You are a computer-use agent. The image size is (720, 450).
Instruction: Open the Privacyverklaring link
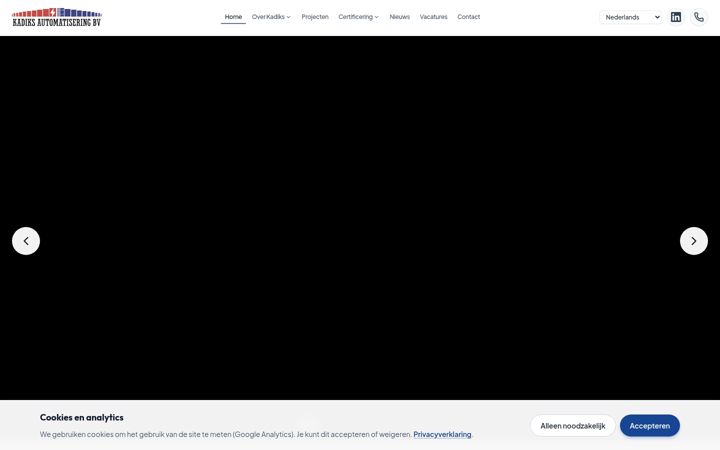pyautogui.click(x=442, y=434)
